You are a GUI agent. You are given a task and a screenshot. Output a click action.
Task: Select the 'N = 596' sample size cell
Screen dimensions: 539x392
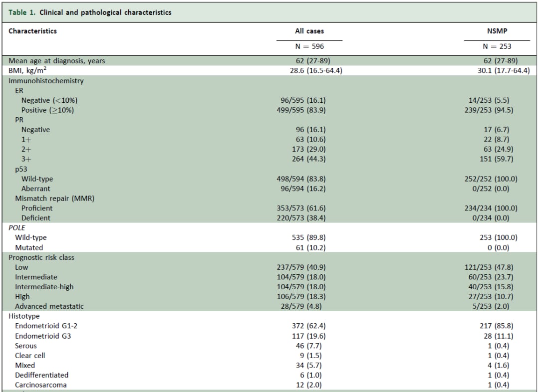309,46
